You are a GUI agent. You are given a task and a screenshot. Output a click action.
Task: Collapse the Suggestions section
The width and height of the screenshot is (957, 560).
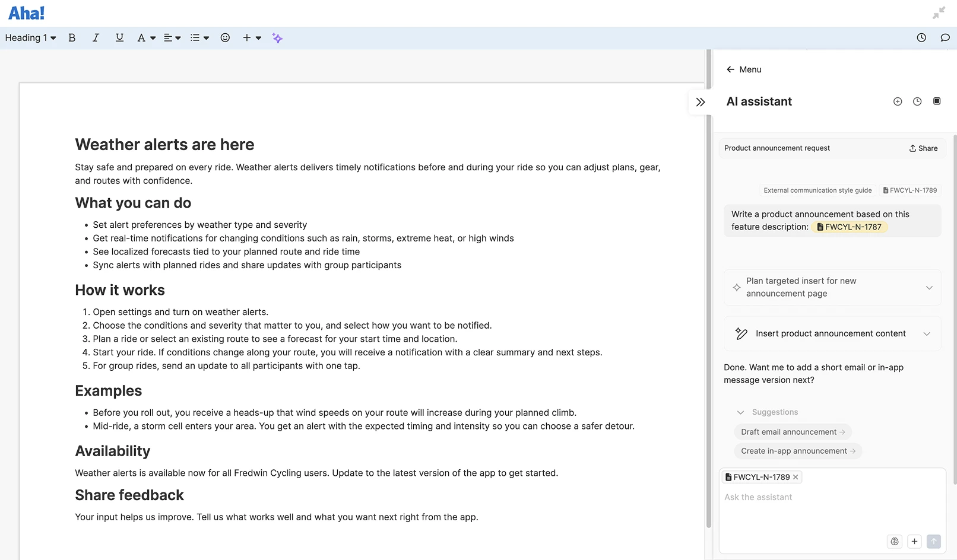[x=740, y=412]
